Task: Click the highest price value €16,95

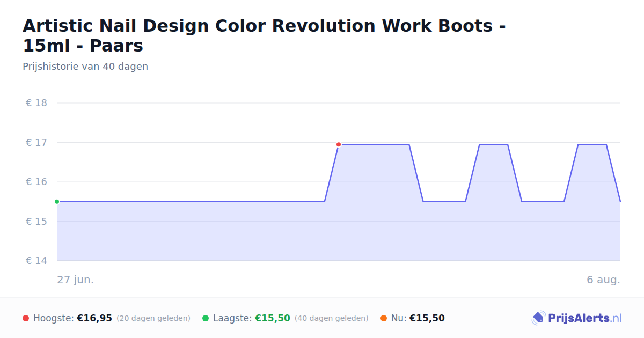Action: 94,318
